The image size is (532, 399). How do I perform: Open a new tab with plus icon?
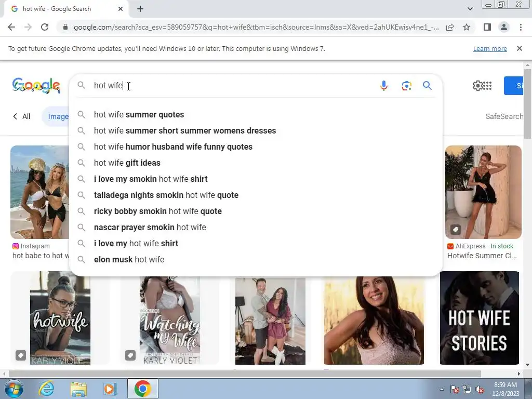click(x=140, y=9)
